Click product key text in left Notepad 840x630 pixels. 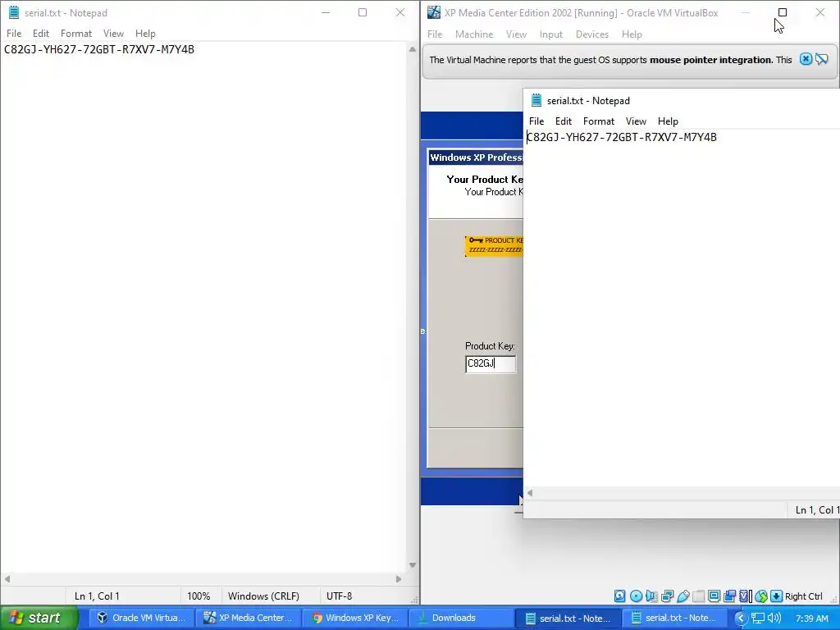(x=99, y=49)
